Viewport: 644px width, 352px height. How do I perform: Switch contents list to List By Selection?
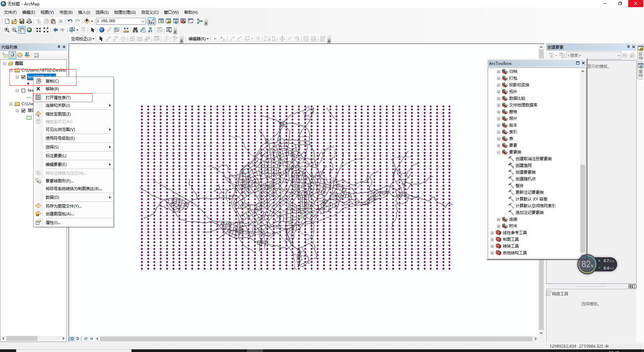(x=27, y=55)
